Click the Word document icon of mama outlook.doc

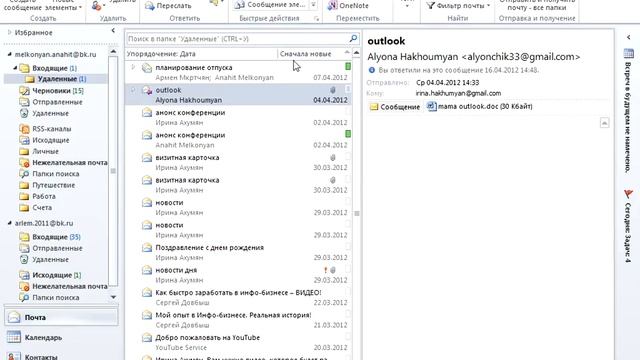(x=431, y=106)
